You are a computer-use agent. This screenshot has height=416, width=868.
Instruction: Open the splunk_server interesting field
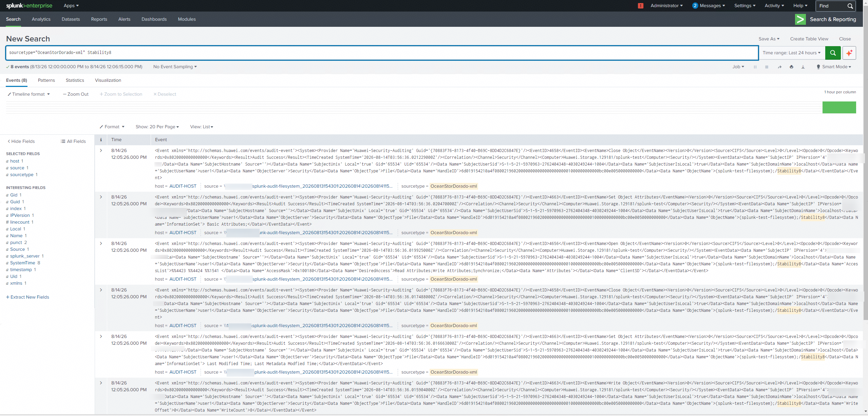click(25, 256)
